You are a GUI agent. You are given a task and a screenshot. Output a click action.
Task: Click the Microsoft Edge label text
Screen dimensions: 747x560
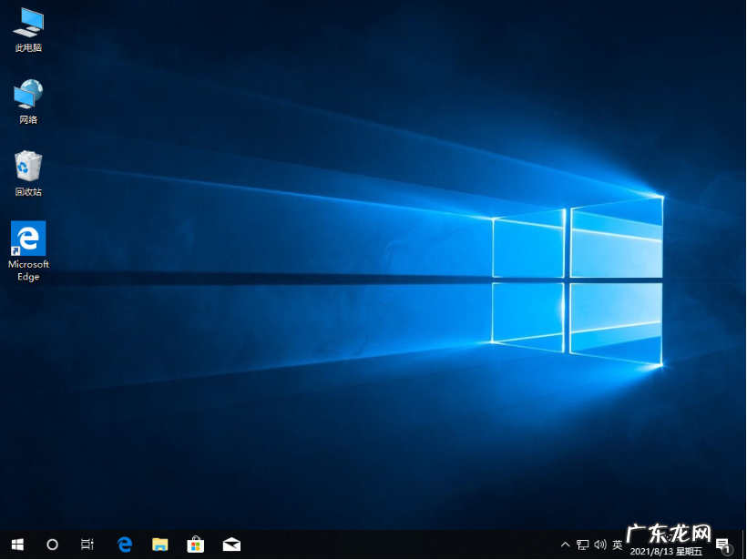coord(27,270)
